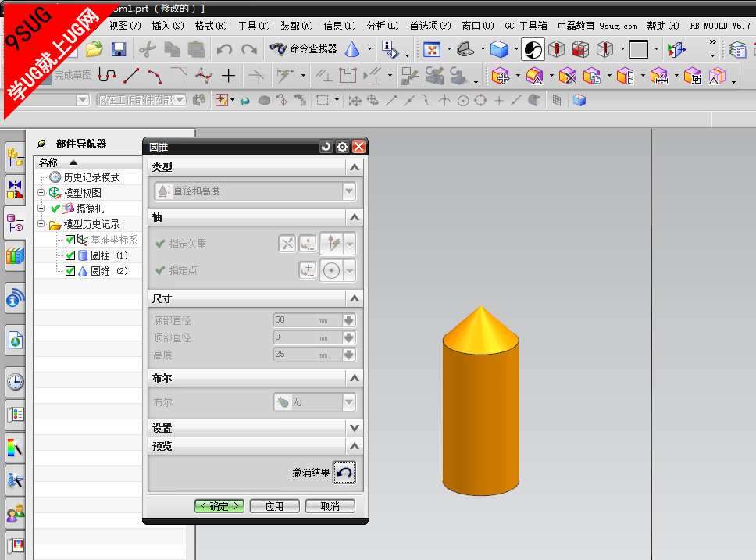
Task: Collapse the Dimensions section
Action: tap(355, 298)
